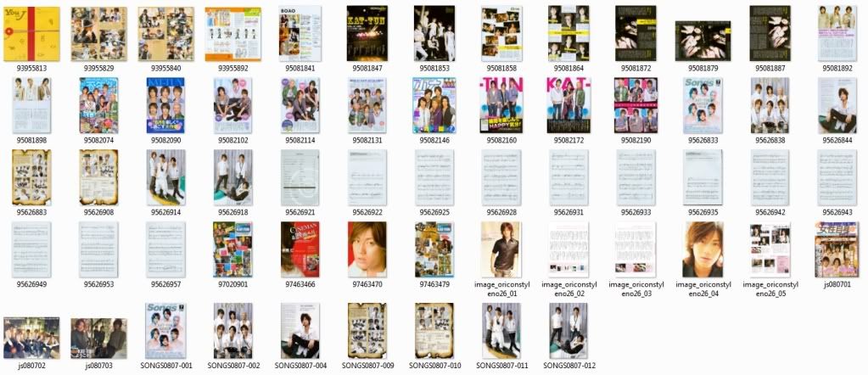Select the thumbnail SONGS0807-011

tap(501, 331)
